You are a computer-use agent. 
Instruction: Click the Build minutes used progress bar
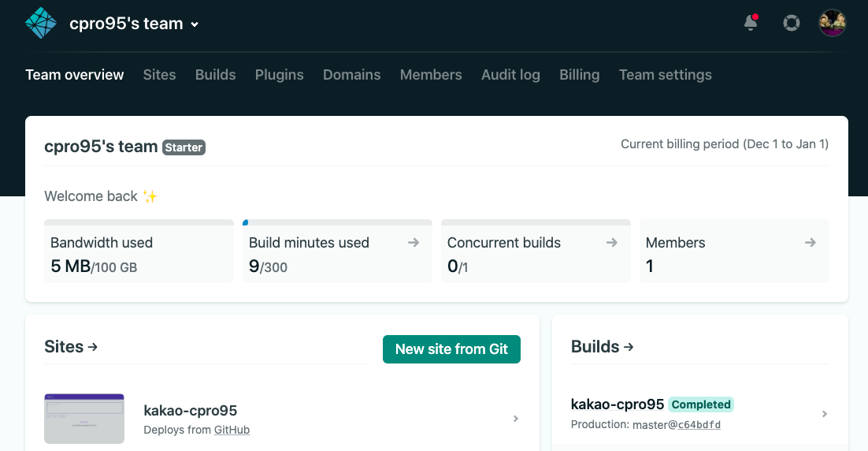pos(337,222)
